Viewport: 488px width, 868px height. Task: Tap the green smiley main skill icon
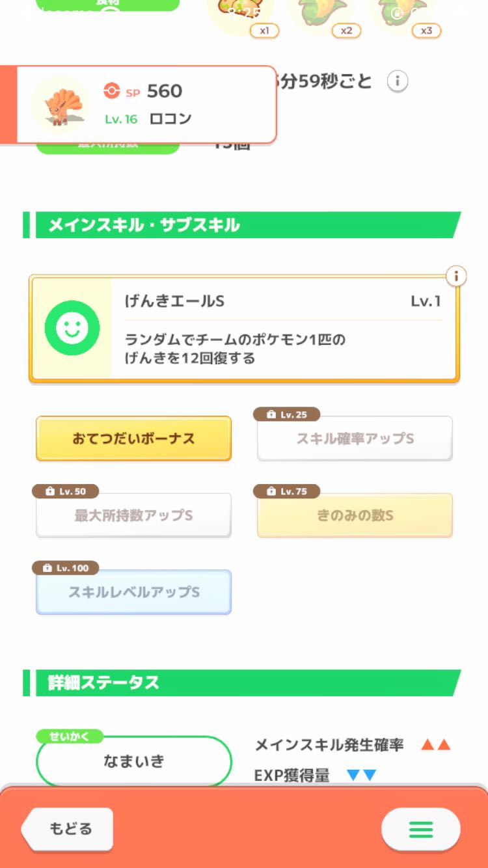[72, 328]
